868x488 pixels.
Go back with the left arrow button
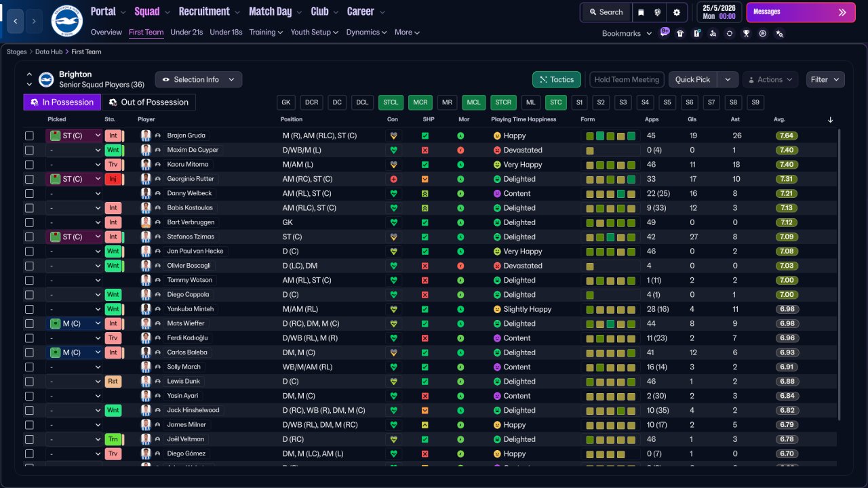click(16, 21)
